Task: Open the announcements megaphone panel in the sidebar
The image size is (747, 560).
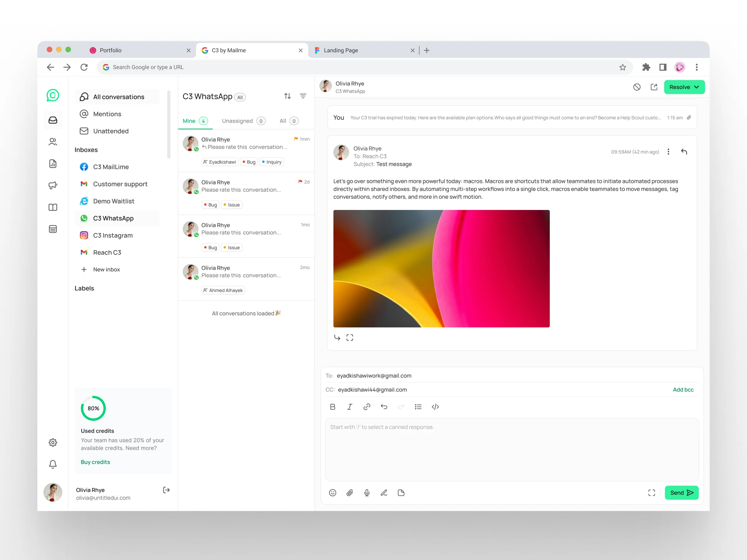Action: coord(53,185)
